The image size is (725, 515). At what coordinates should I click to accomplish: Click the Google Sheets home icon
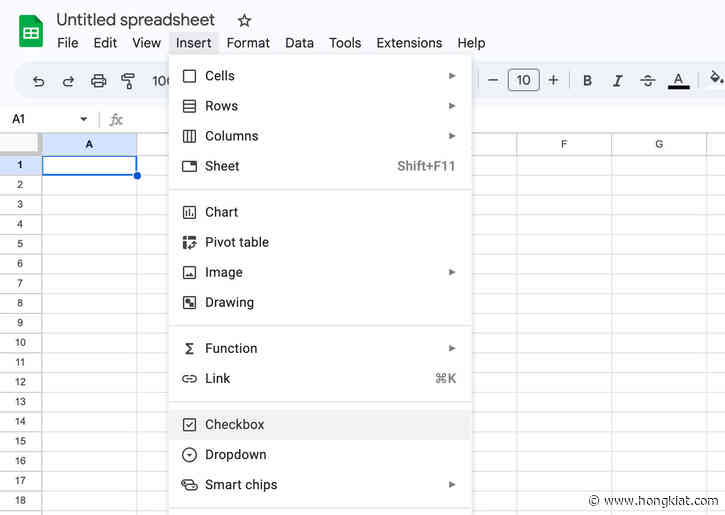click(x=31, y=31)
